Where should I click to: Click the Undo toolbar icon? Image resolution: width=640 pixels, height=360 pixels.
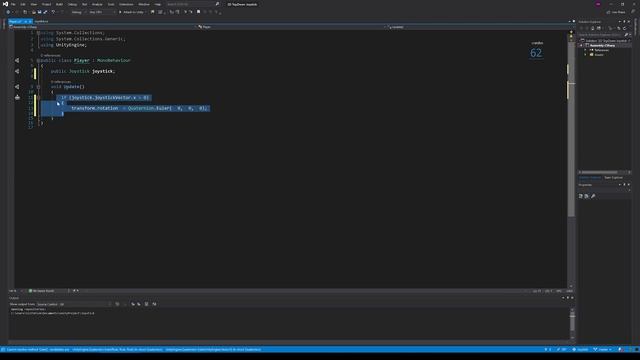point(53,12)
